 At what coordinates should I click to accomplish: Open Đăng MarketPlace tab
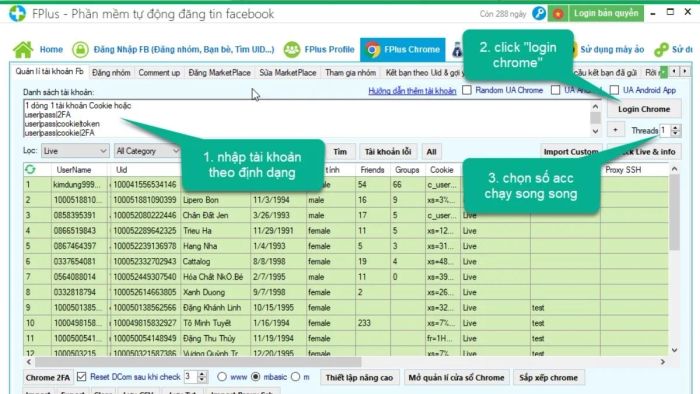219,72
